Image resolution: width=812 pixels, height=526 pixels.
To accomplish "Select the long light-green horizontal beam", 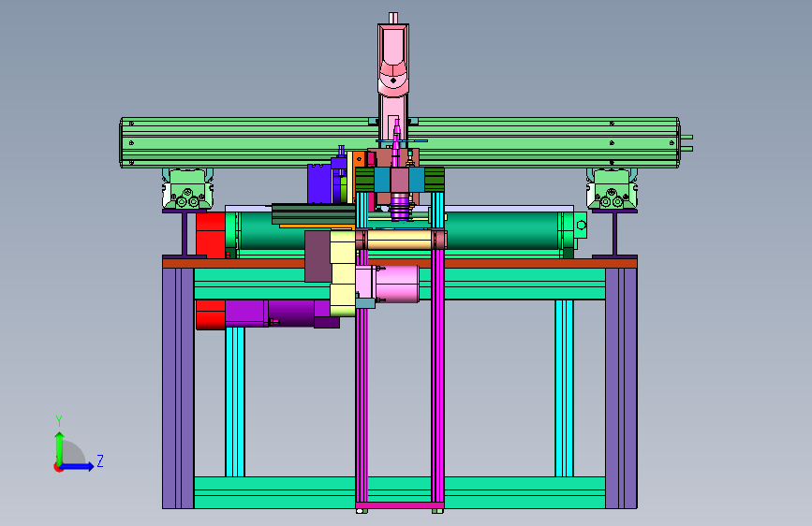I will click(x=400, y=142).
